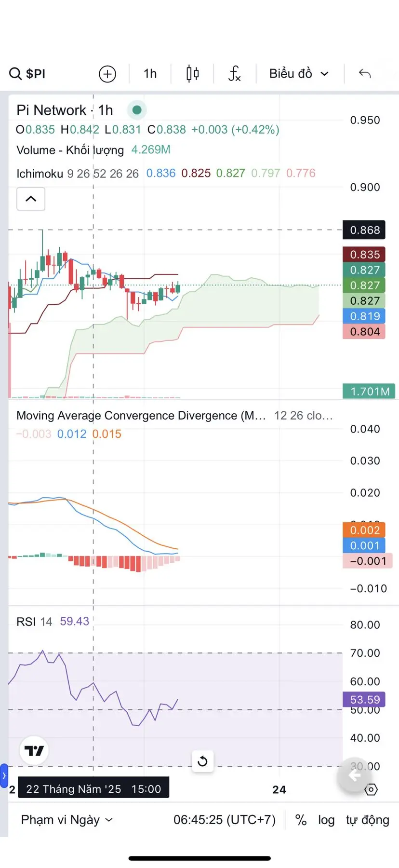This screenshot has width=399, height=868.
Task: Change the 1h timeframe interval
Action: pyautogui.click(x=150, y=74)
